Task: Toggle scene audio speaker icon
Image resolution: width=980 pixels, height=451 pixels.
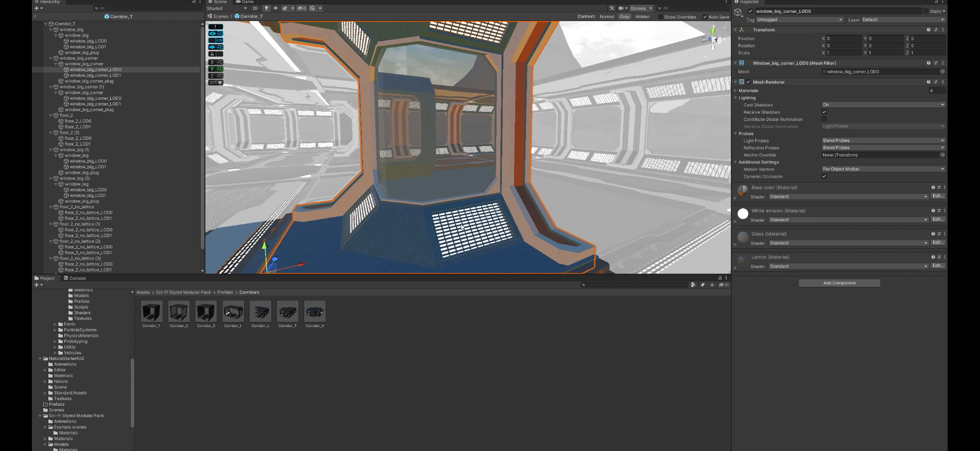Action: click(276, 8)
